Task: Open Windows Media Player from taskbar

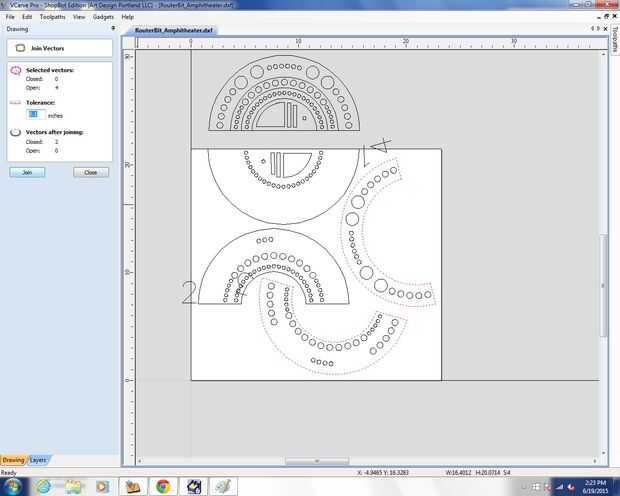Action: coord(102,487)
